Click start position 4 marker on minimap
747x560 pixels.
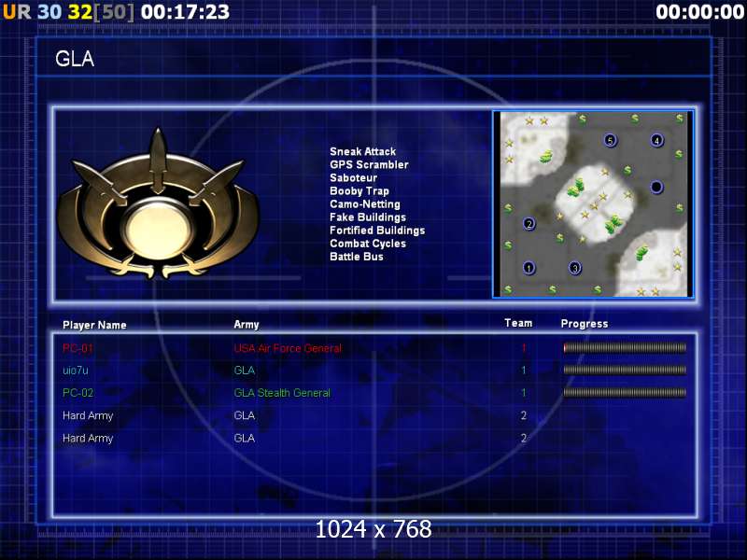pos(657,141)
